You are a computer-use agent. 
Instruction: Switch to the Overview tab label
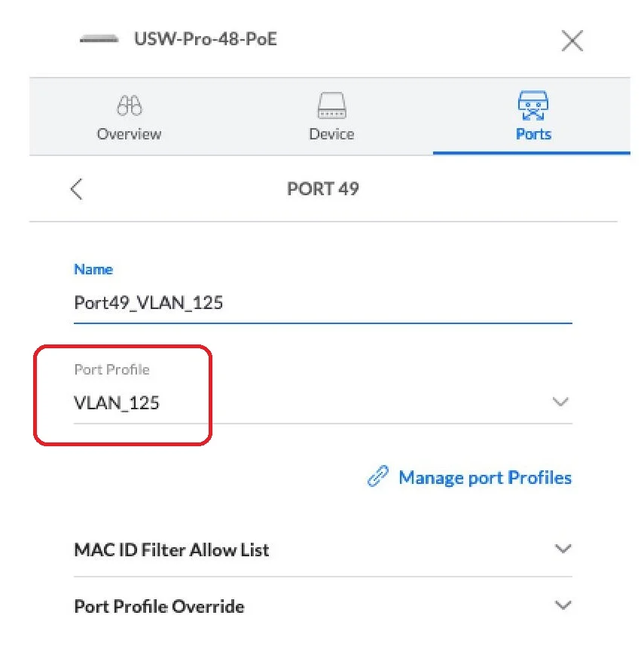point(129,134)
